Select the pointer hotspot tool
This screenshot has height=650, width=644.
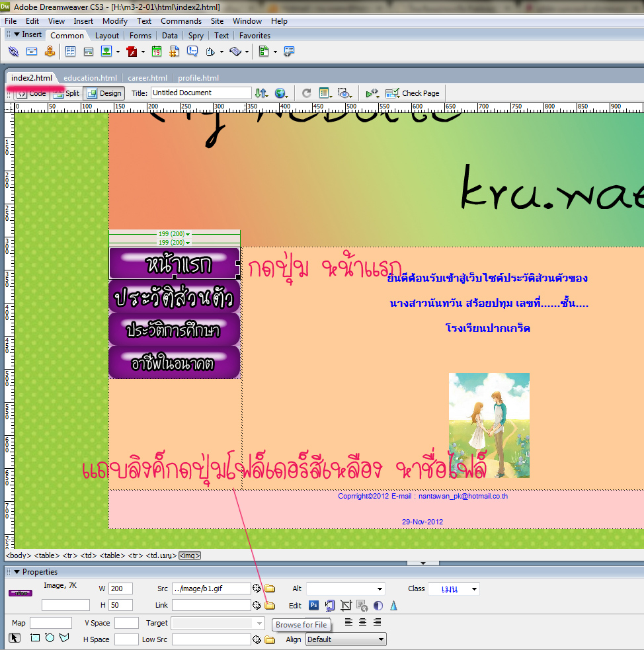(14, 637)
